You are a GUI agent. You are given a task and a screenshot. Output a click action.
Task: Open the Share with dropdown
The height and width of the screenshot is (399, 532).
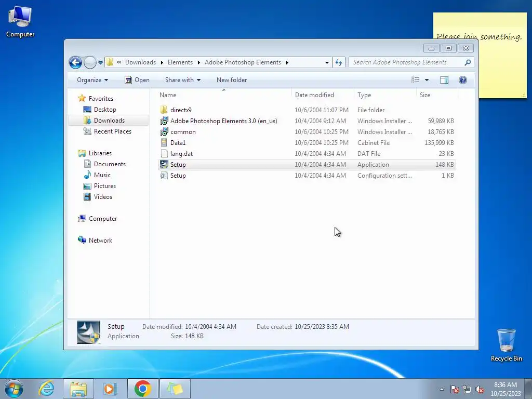(182, 80)
